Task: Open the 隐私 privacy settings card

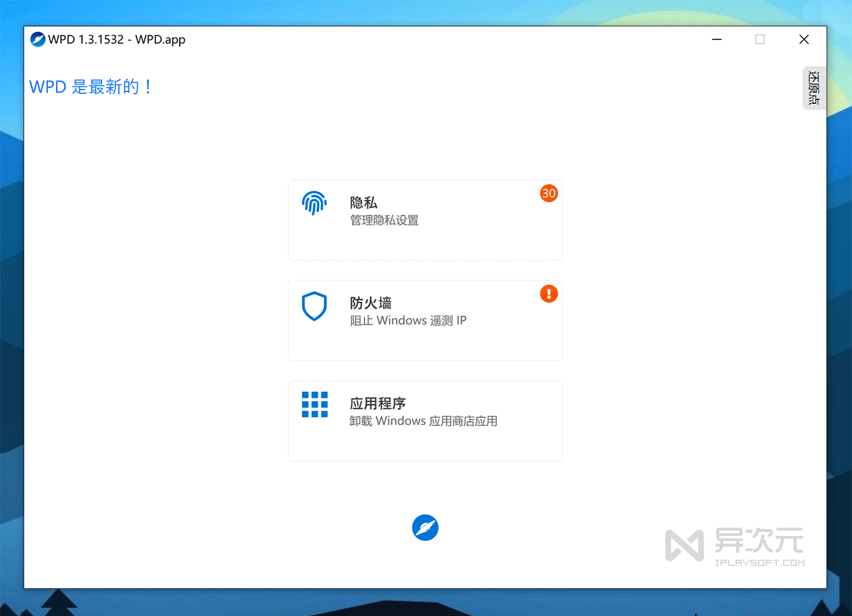Action: point(425,220)
